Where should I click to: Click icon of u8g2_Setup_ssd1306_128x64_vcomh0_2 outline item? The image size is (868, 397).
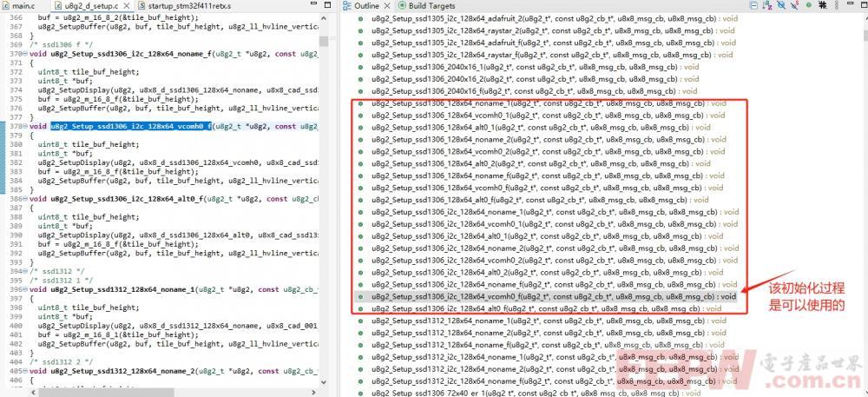pyautogui.click(x=360, y=151)
